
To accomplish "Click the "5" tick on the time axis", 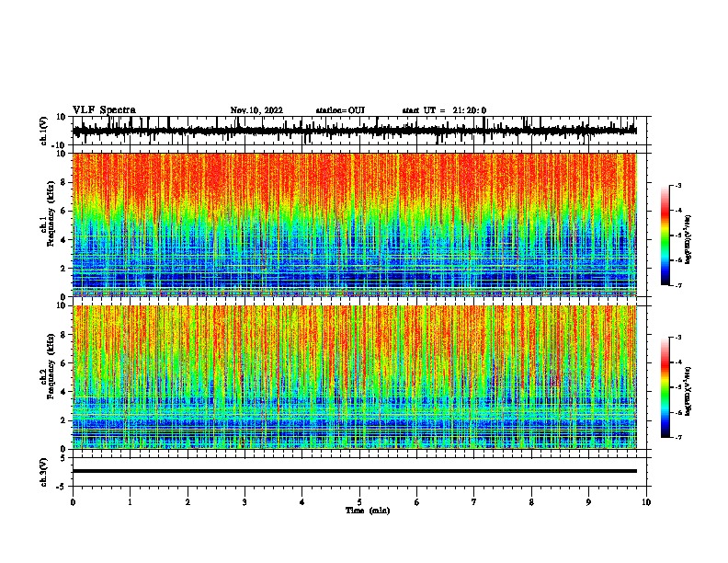I will 359,502.
